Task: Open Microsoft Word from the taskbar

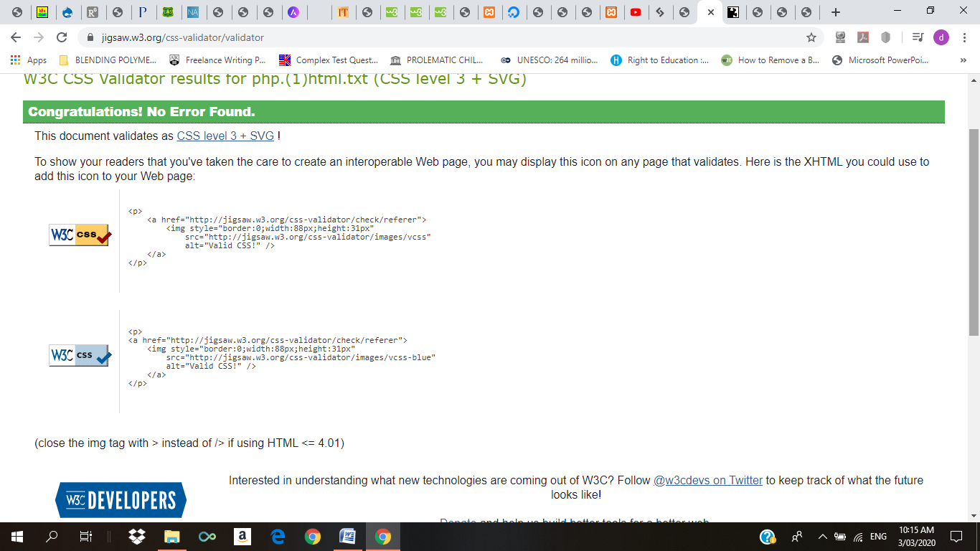Action: point(347,537)
